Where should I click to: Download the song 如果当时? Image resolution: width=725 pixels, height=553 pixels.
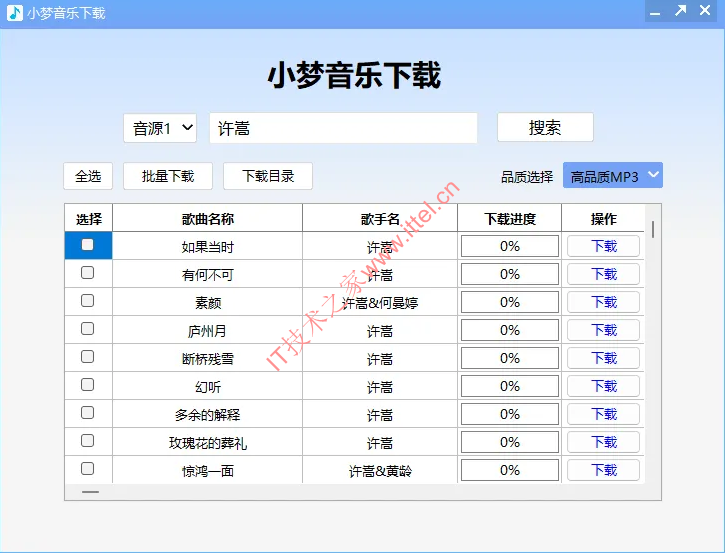coord(603,246)
